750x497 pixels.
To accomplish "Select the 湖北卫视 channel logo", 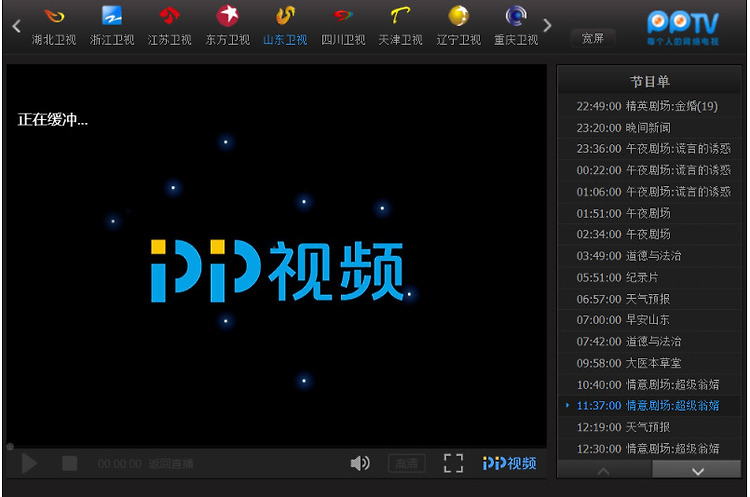I will tap(54, 16).
